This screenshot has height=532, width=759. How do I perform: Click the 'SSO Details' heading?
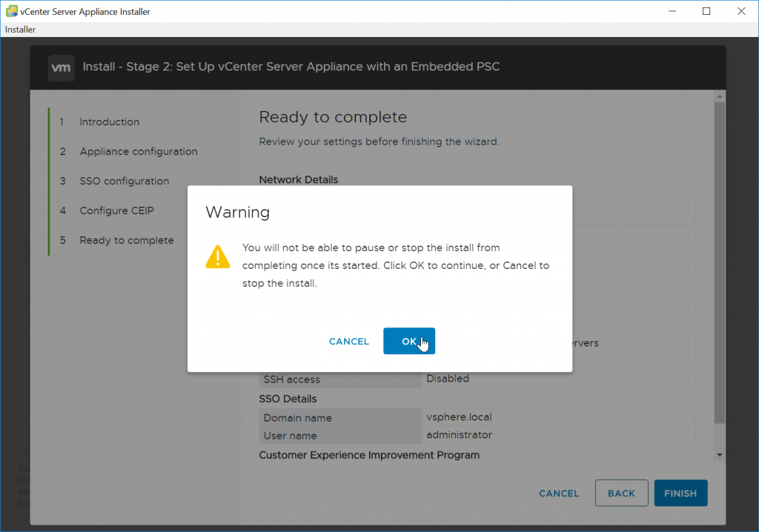coord(288,399)
